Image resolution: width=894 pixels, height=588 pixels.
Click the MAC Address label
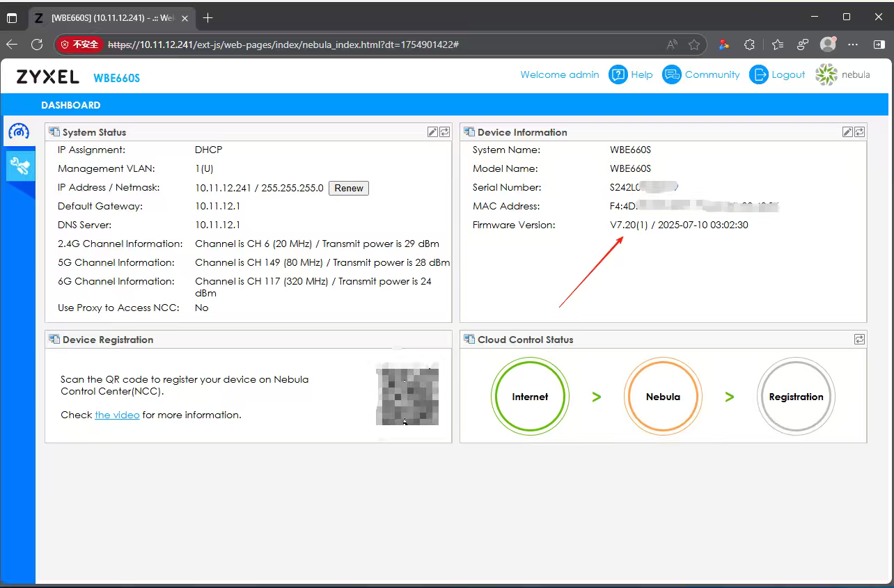pyautogui.click(x=506, y=206)
